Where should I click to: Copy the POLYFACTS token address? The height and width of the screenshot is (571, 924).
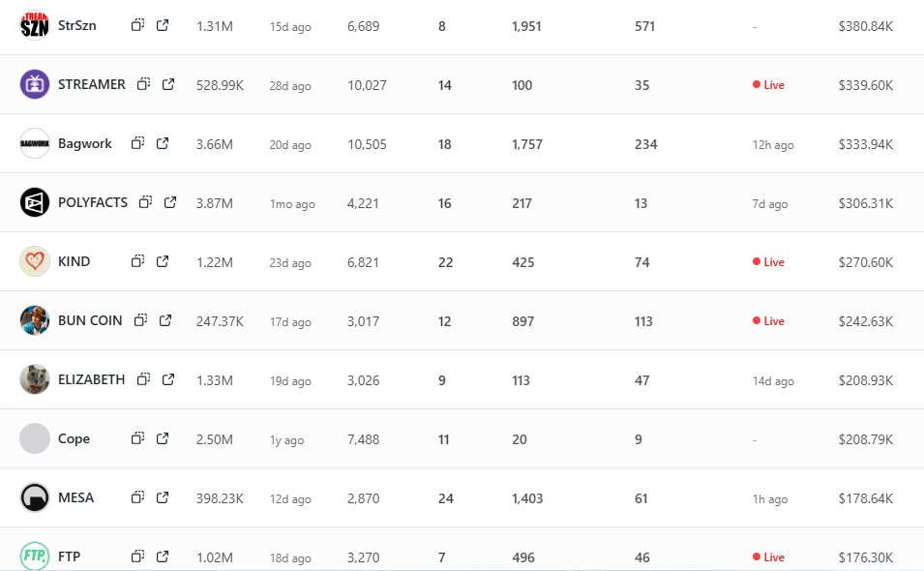pyautogui.click(x=145, y=202)
